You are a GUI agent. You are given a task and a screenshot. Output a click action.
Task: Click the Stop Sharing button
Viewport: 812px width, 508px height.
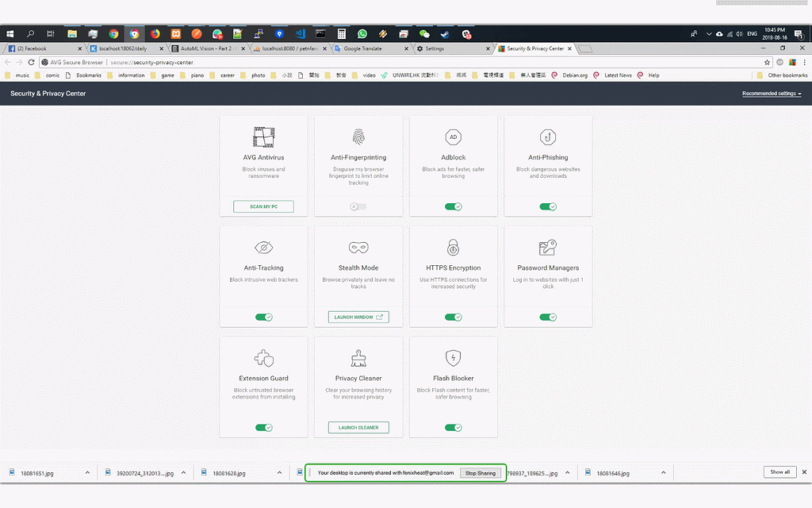click(x=480, y=473)
